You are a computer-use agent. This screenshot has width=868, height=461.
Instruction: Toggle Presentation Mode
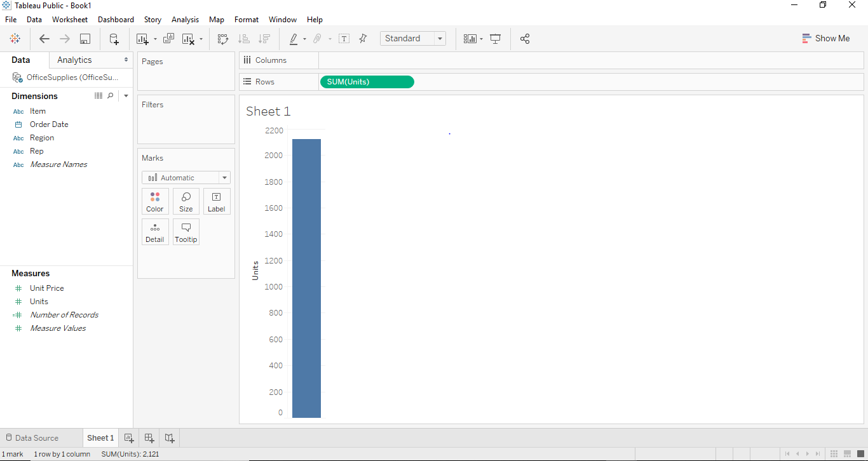(x=496, y=38)
